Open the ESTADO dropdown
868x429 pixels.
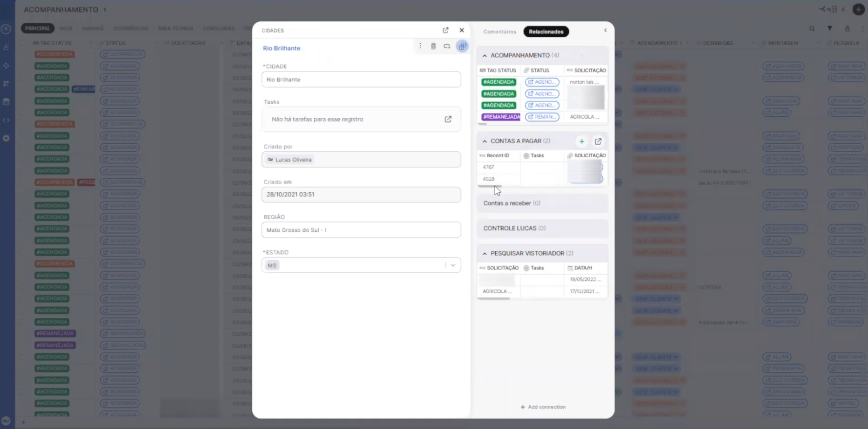click(453, 265)
